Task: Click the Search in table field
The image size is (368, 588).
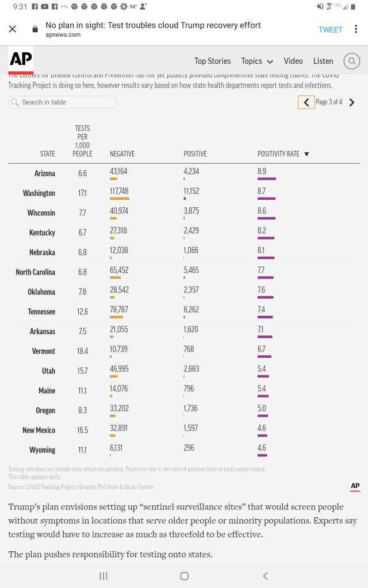Action: click(63, 102)
